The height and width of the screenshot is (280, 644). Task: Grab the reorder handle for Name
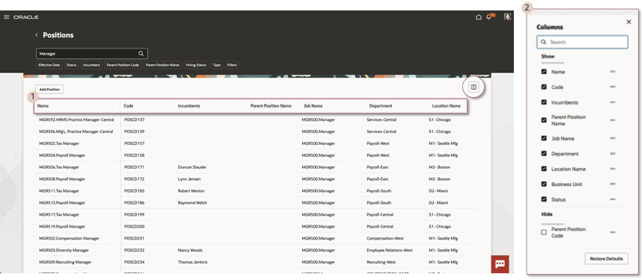[x=613, y=72]
